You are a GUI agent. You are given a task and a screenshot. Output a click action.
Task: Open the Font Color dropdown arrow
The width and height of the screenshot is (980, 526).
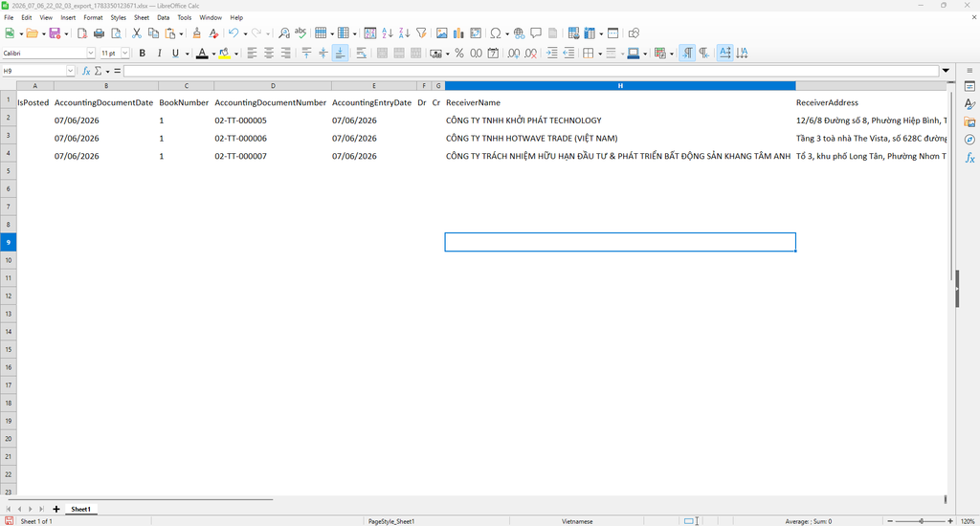pos(213,54)
